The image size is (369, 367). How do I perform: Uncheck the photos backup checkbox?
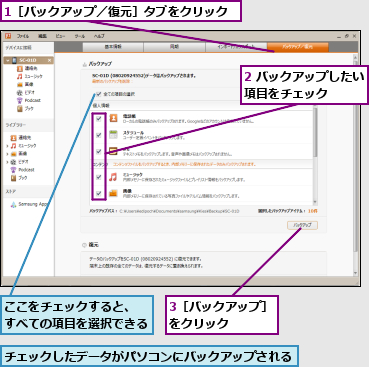point(99,193)
